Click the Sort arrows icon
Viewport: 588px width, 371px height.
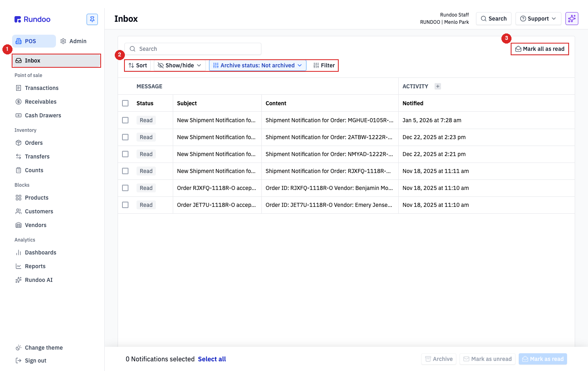[131, 65]
